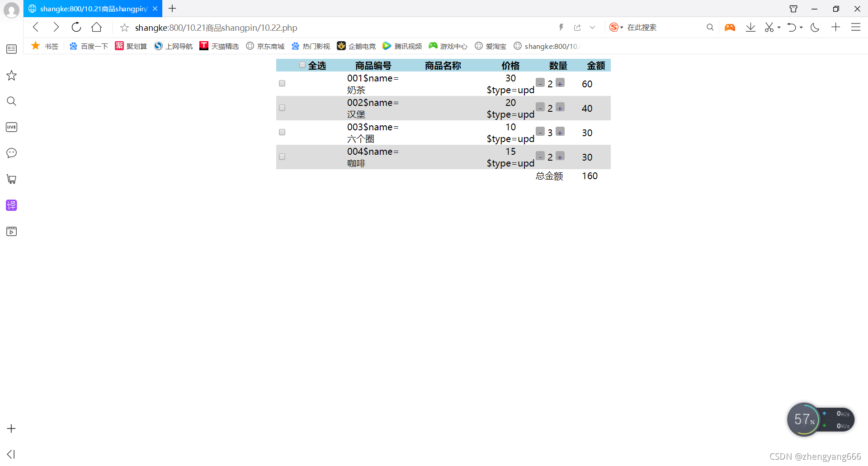Tick the checkbox for item 004 咖啡
Image resolution: width=868 pixels, height=466 pixels.
coord(282,157)
